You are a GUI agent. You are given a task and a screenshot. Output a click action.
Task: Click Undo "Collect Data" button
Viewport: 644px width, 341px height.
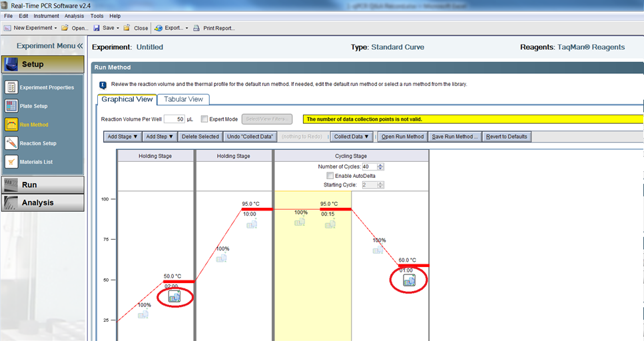(250, 137)
